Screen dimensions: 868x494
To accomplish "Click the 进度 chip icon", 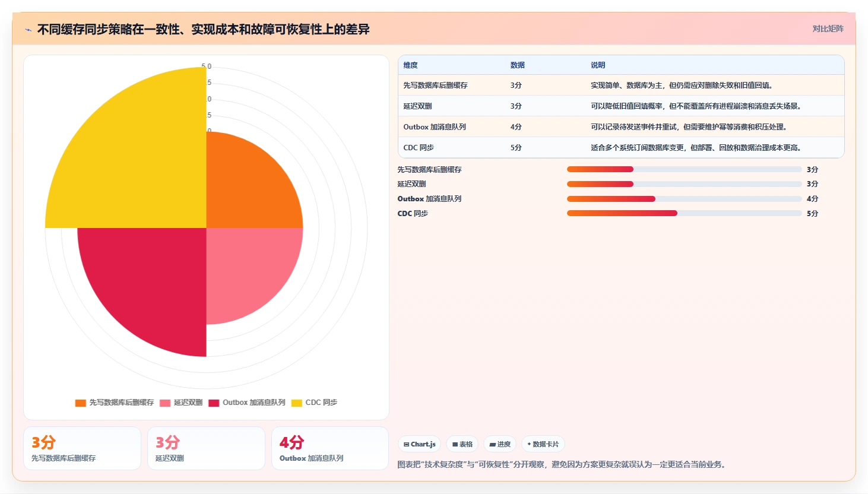I will click(492, 444).
